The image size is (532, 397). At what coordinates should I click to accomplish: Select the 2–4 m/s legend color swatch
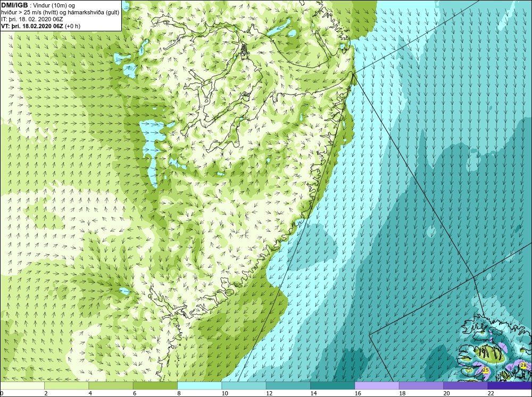tap(66, 385)
